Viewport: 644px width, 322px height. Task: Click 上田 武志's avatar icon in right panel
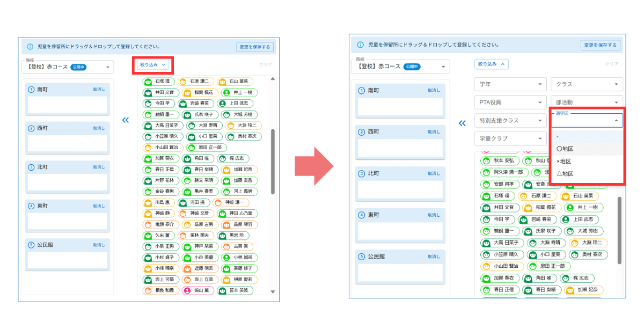[565, 219]
